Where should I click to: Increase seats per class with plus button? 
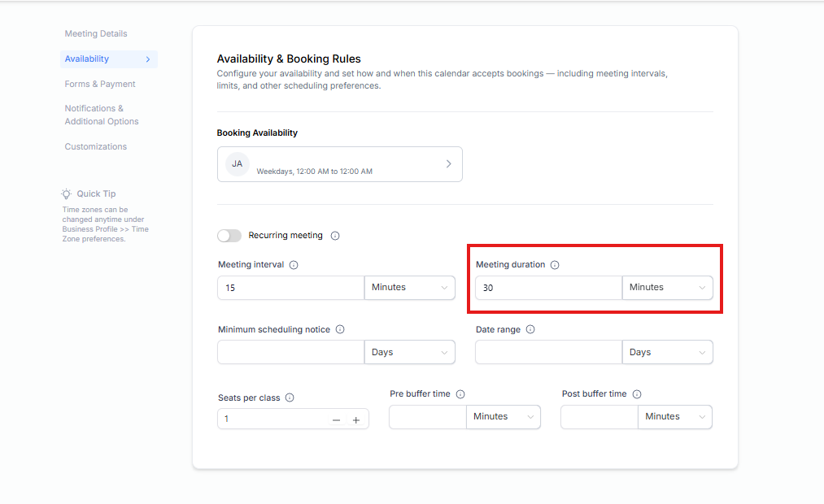pos(355,419)
